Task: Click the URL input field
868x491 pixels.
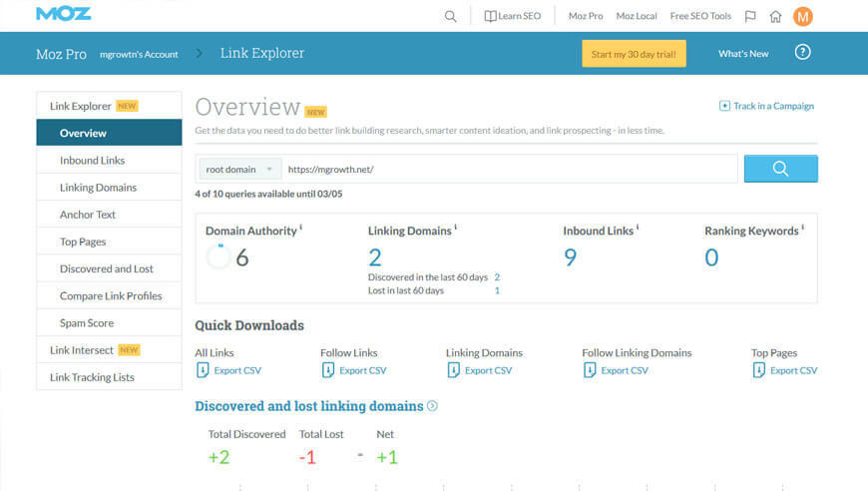Action: [x=509, y=170]
